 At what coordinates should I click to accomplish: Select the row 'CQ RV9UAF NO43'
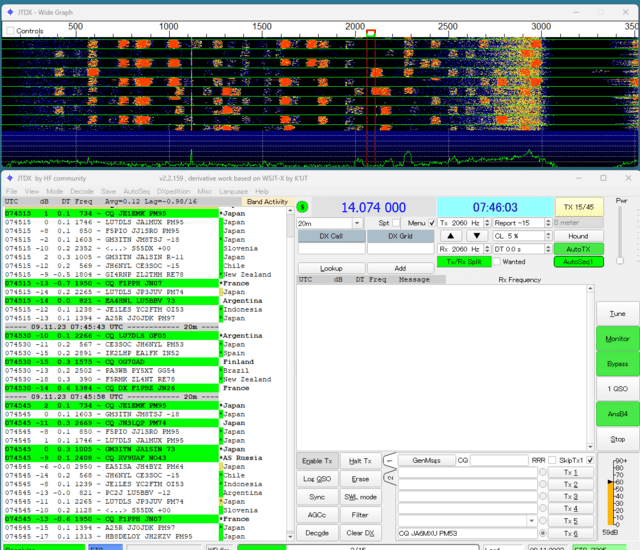(x=111, y=457)
